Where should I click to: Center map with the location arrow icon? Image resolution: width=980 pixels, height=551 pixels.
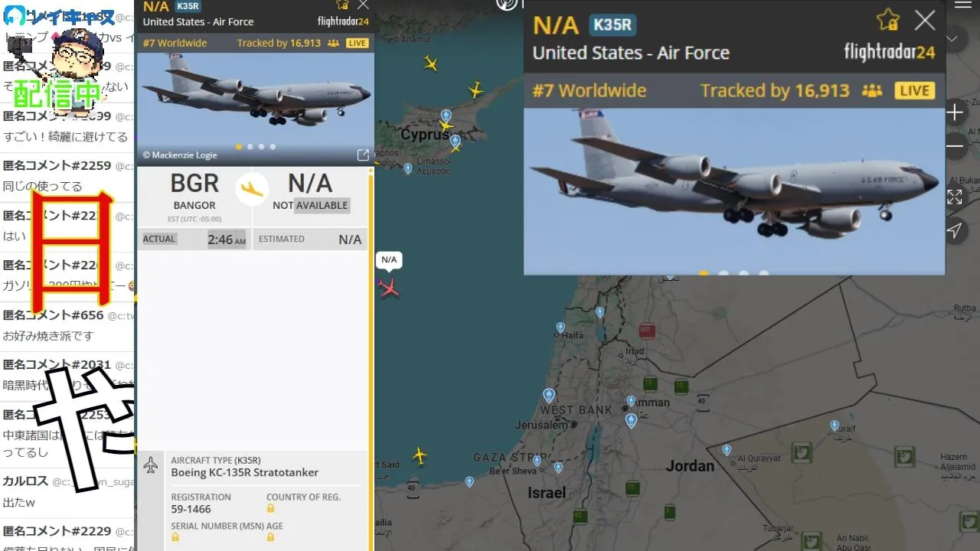click(955, 231)
